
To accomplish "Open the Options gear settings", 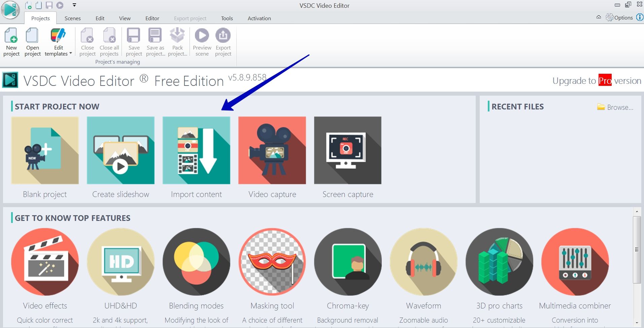I will click(x=619, y=18).
